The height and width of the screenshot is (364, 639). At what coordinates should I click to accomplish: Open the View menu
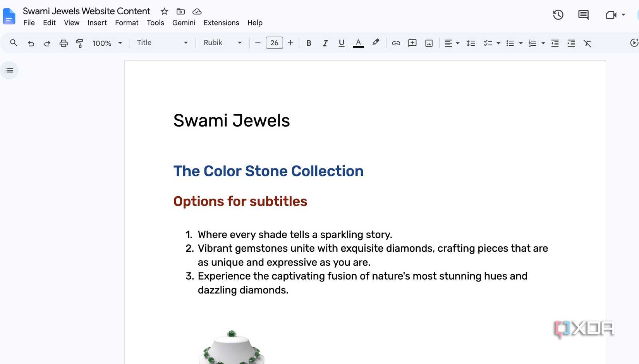[72, 23]
